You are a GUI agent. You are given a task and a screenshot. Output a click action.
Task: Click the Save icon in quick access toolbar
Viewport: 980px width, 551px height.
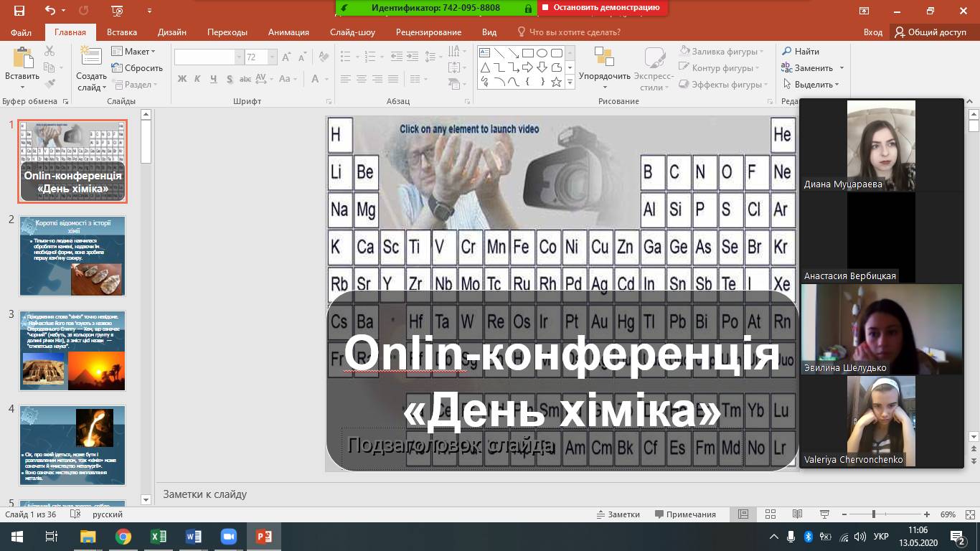(x=19, y=11)
